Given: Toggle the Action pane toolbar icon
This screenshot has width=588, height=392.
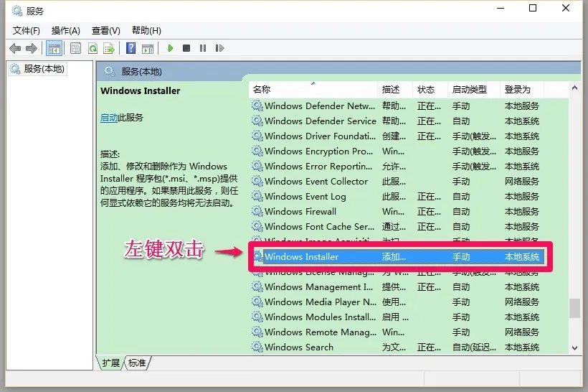Looking at the screenshot, I should click(x=148, y=48).
